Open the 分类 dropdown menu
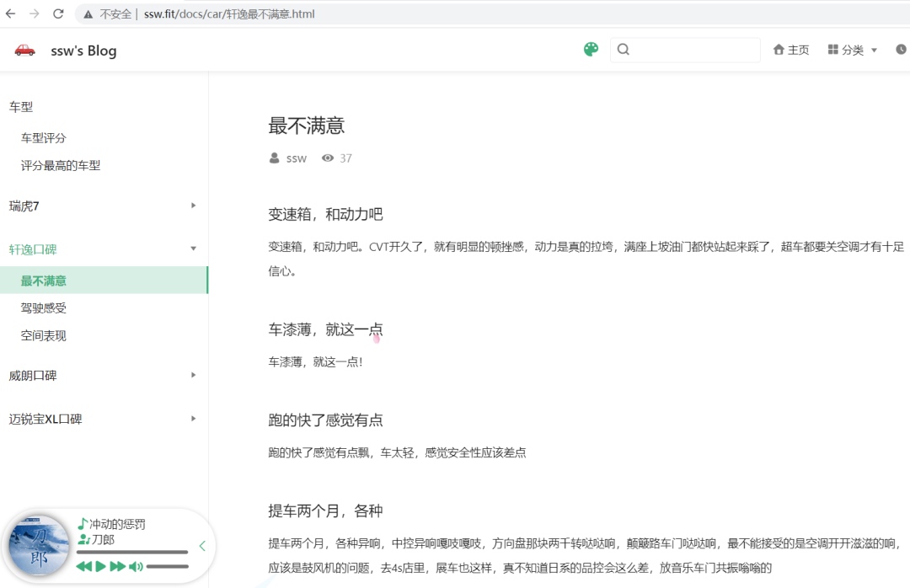The image size is (910, 588). tap(853, 50)
